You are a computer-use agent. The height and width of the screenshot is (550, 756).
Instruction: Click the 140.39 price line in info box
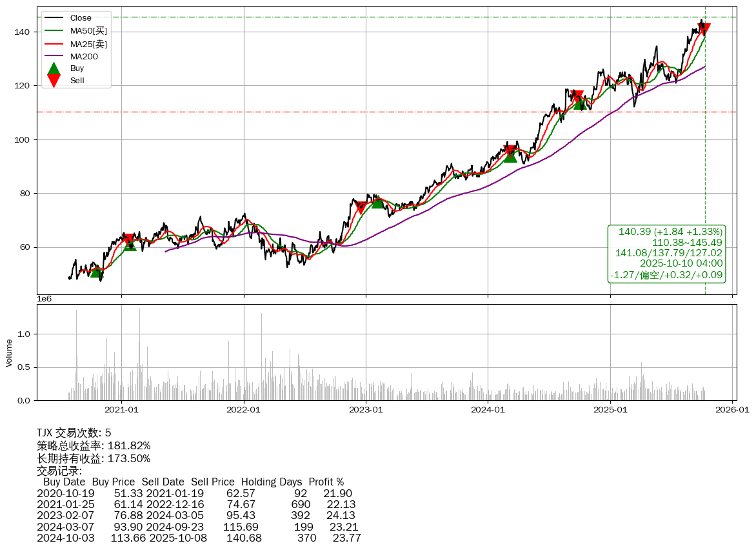[x=670, y=232]
